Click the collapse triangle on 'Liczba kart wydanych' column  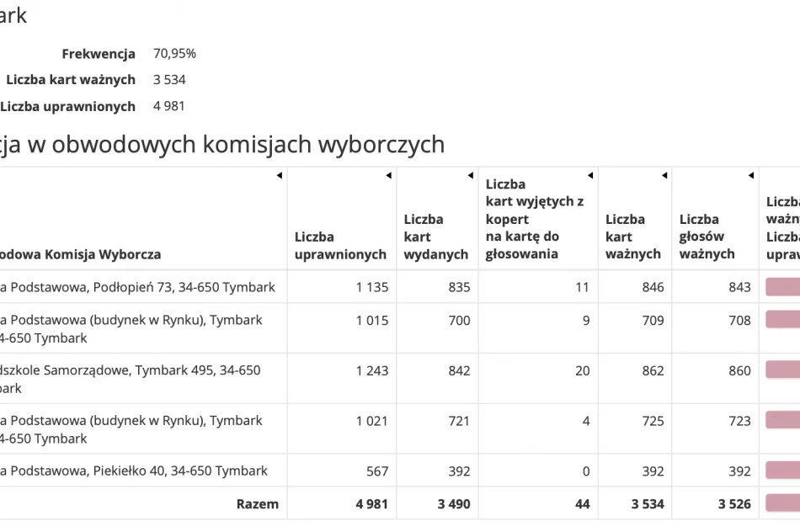[469, 176]
